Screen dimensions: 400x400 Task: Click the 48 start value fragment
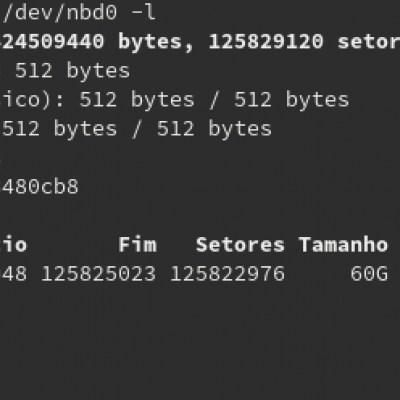coord(14,274)
